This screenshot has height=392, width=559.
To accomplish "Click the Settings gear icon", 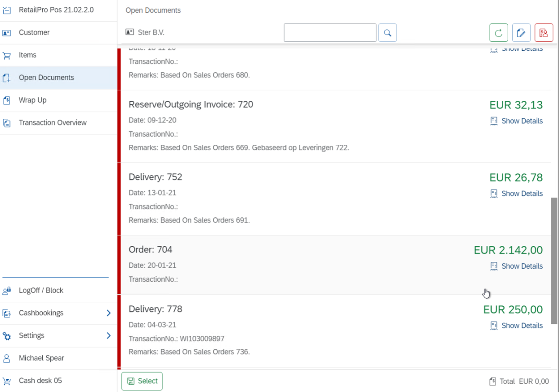I will pos(7,336).
